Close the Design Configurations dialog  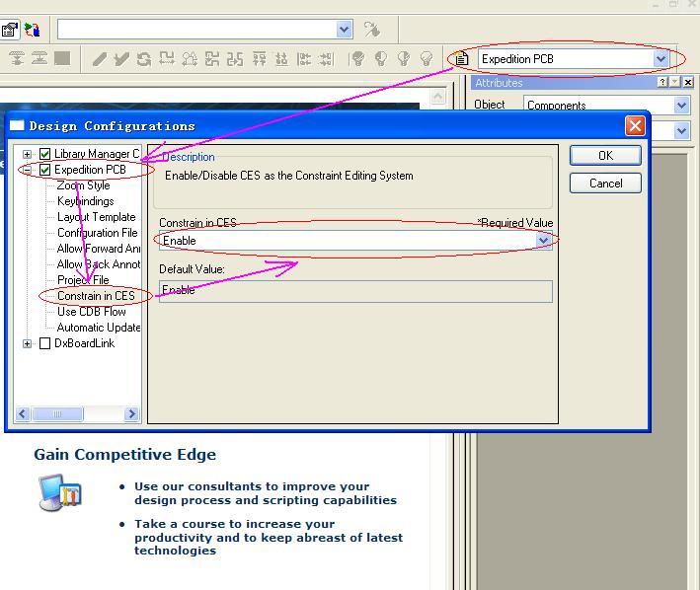pos(635,125)
